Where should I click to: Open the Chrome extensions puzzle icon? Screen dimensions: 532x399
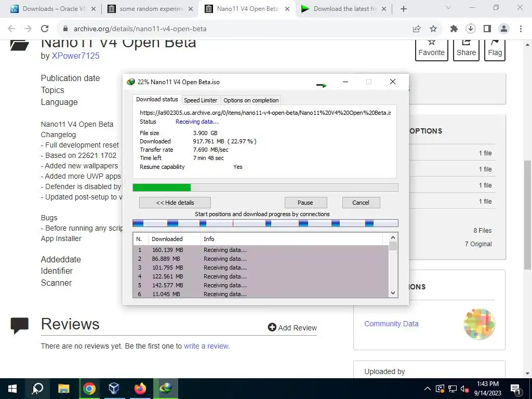point(454,29)
